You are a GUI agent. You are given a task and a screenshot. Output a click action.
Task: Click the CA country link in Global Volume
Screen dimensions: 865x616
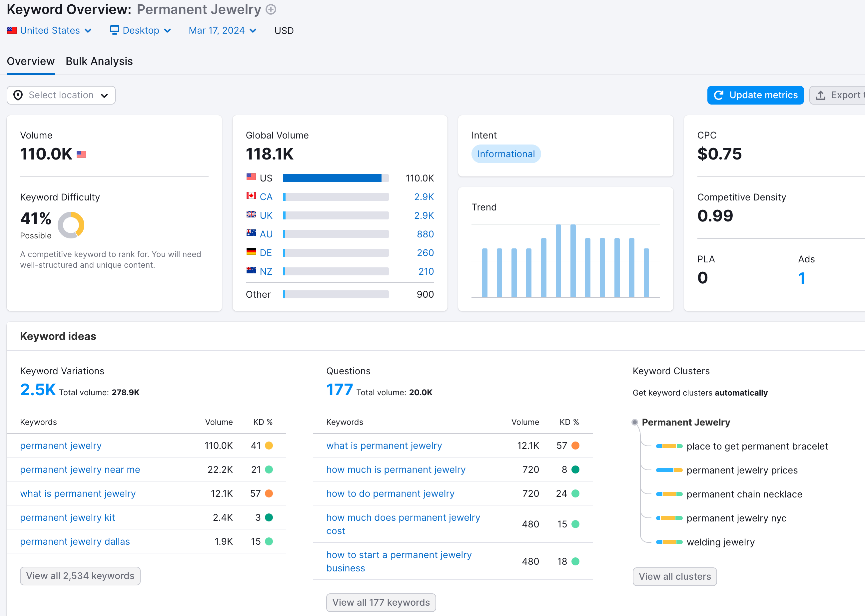pos(266,197)
